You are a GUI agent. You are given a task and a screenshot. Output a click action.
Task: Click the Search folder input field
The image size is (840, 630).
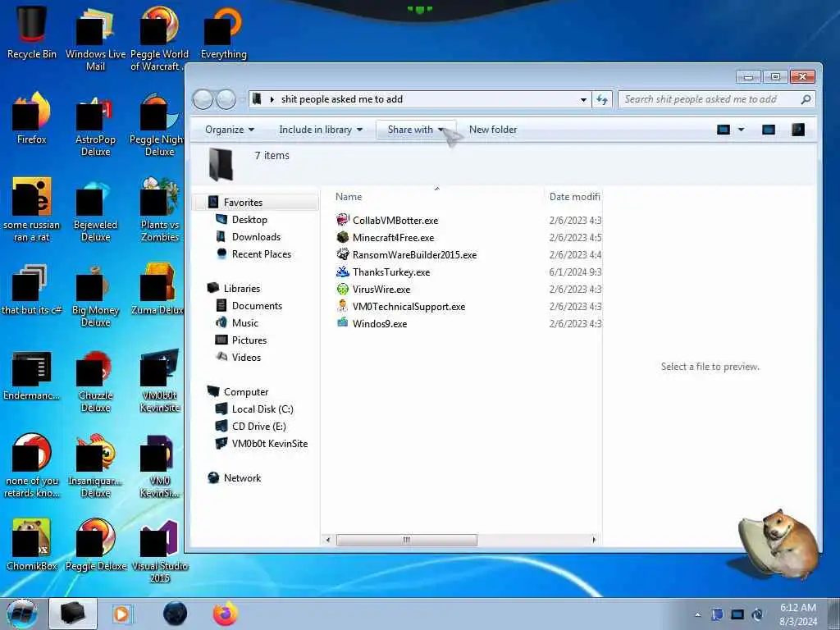pos(717,99)
